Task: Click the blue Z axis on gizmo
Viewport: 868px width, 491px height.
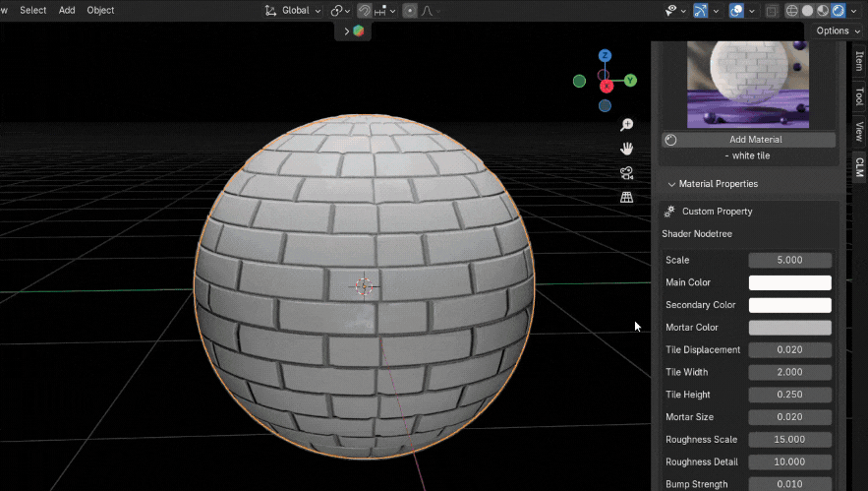Action: [x=605, y=56]
